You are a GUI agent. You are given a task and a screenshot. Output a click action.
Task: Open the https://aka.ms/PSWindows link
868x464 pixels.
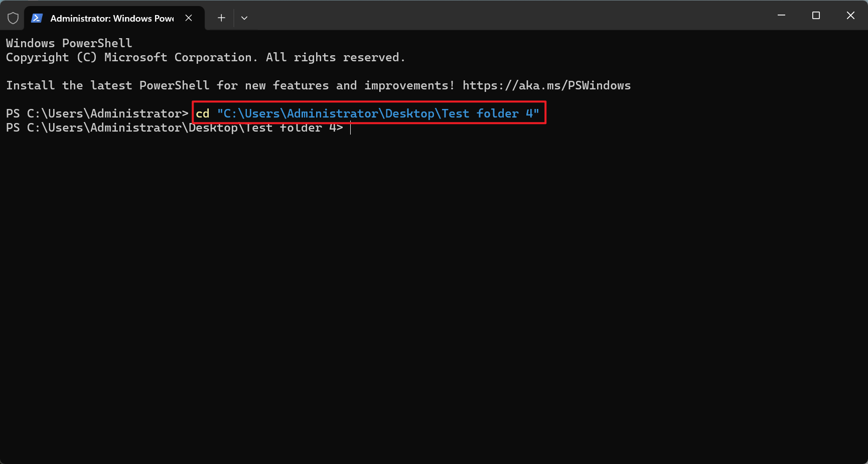point(546,85)
